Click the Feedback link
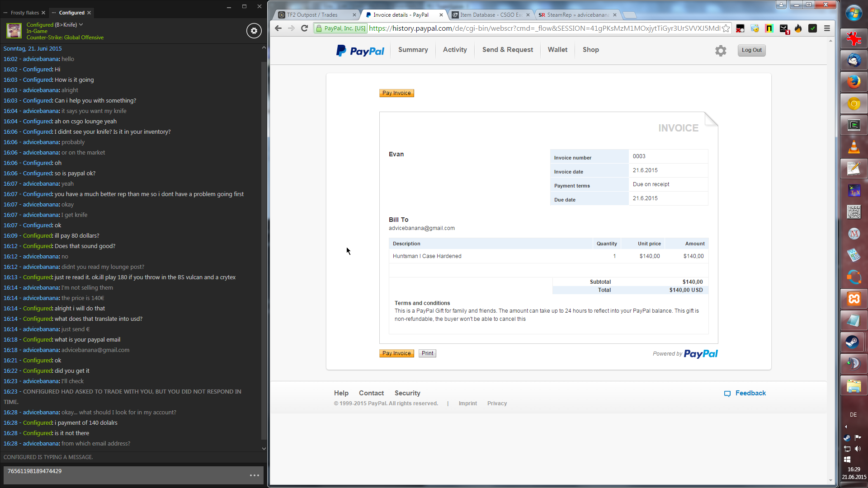Screen dimensions: 868x488 pos(750,393)
